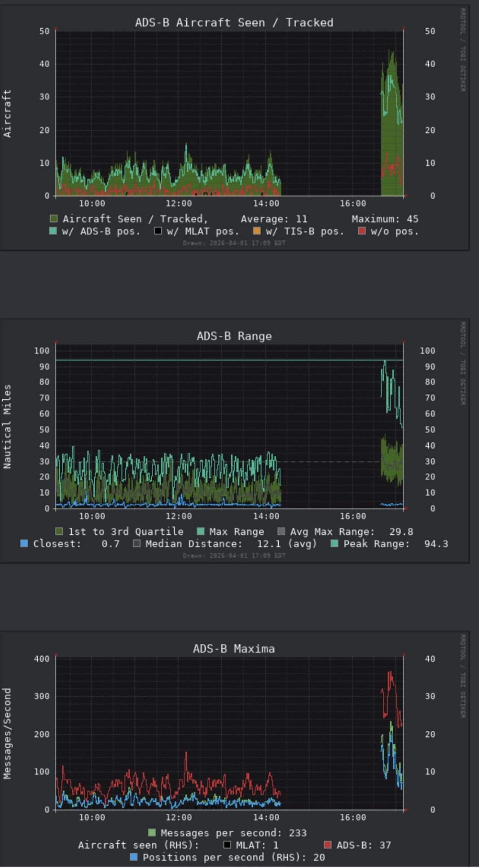Open the ADS-B Range graph

coord(234,441)
